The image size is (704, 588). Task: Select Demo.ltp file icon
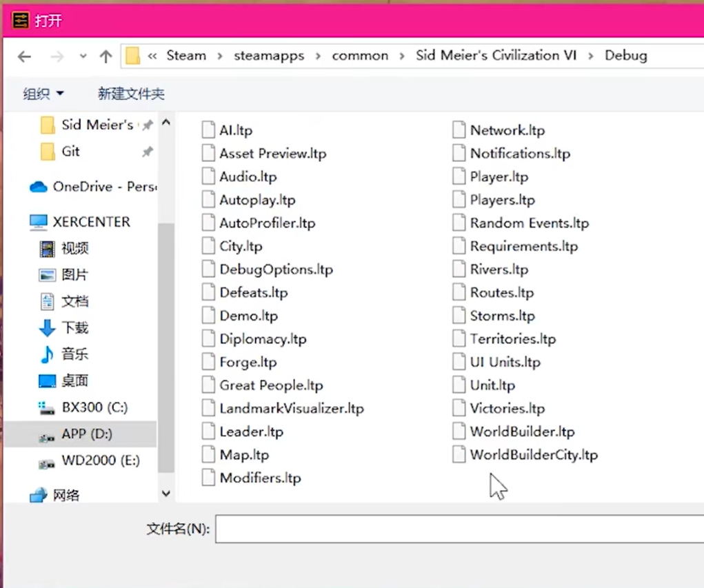[x=208, y=316]
